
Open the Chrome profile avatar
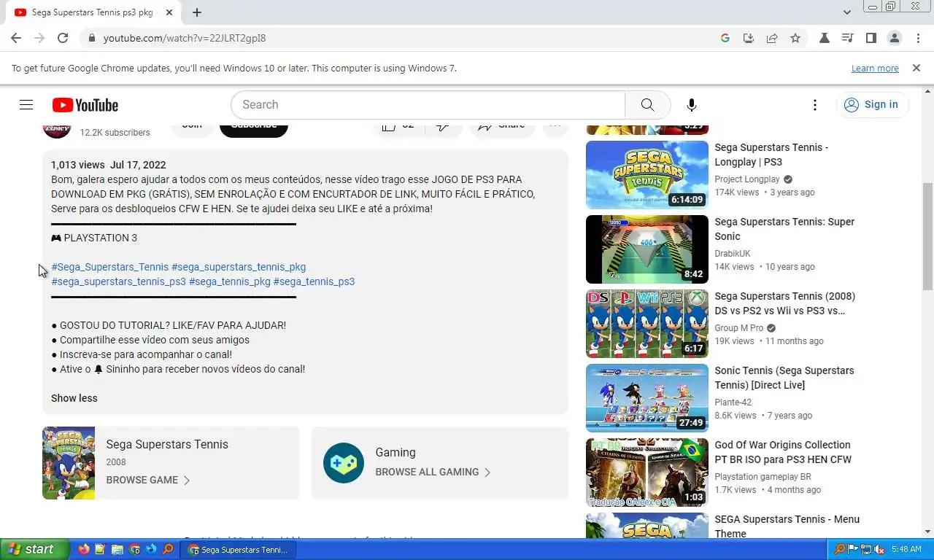(895, 38)
